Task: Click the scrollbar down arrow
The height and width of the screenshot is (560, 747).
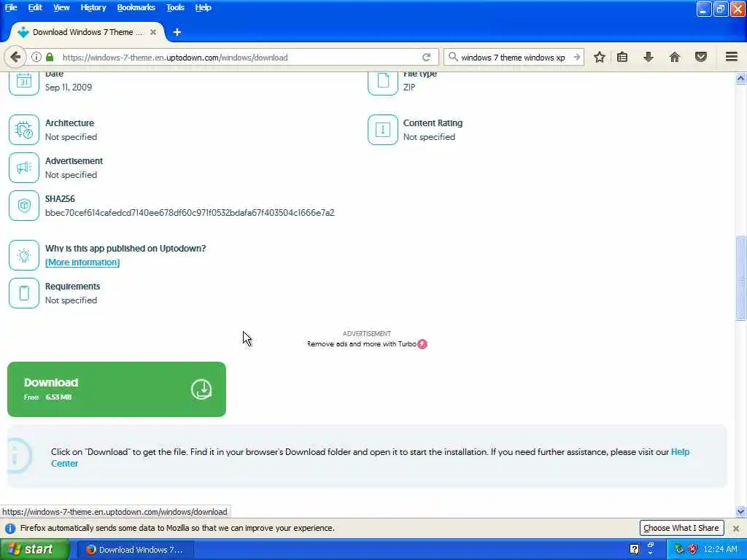Action: coord(740,512)
